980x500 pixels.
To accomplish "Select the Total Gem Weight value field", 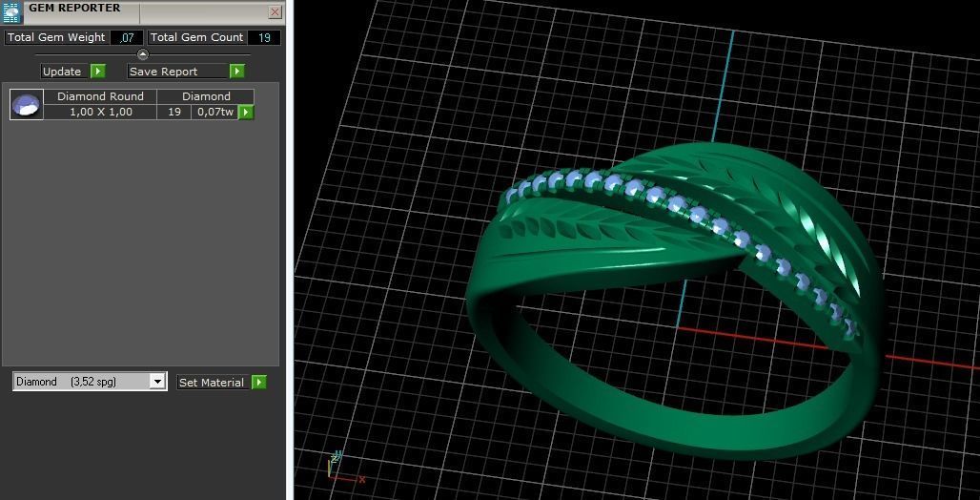I will (x=127, y=37).
